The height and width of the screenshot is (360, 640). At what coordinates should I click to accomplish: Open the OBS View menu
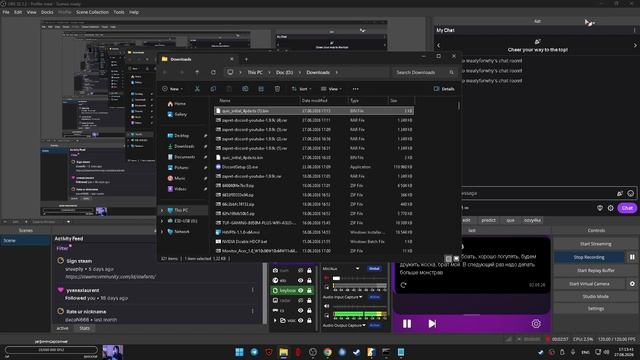coord(31,12)
